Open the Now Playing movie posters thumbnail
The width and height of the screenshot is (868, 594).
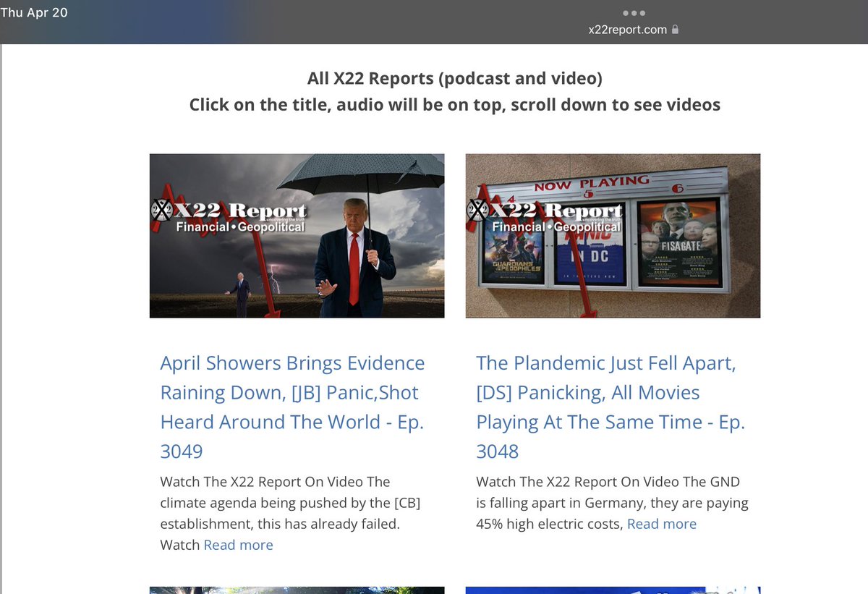613,236
